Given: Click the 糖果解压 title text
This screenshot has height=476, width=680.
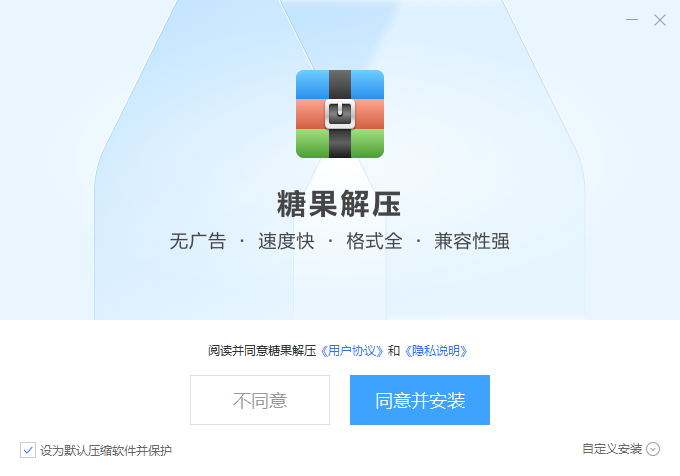Looking at the screenshot, I should [339, 203].
